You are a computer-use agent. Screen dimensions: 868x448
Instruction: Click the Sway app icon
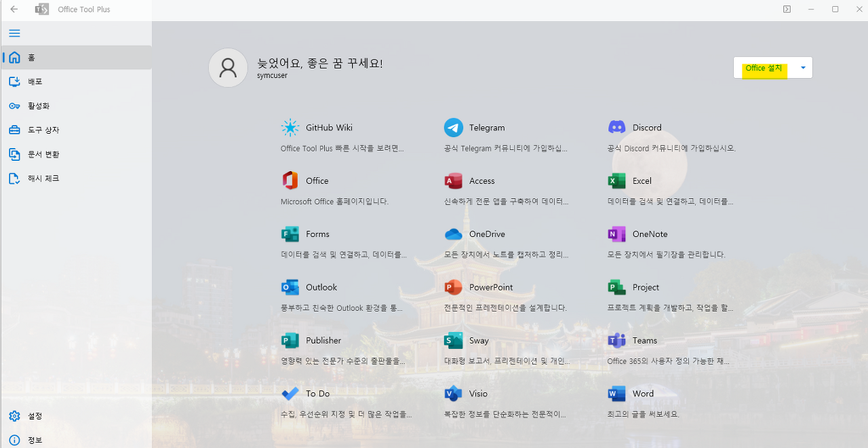[454, 341]
